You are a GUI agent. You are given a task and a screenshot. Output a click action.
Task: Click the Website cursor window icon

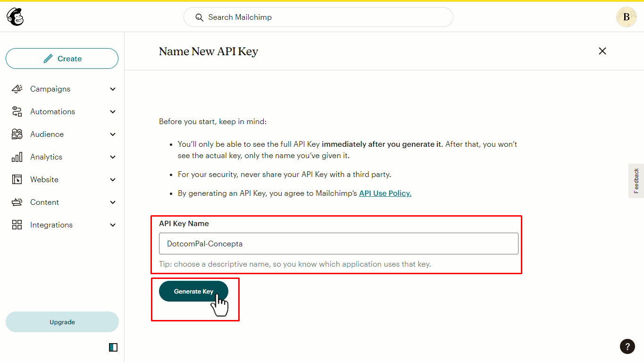click(17, 179)
